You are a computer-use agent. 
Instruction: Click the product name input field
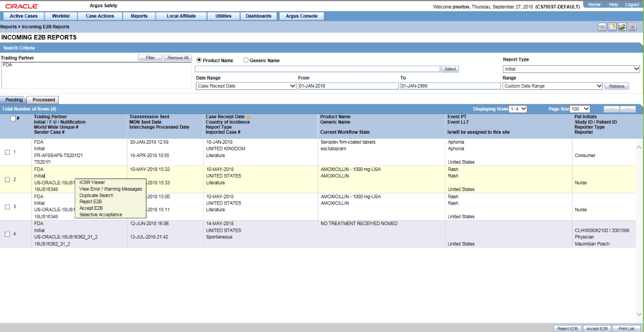click(318, 69)
